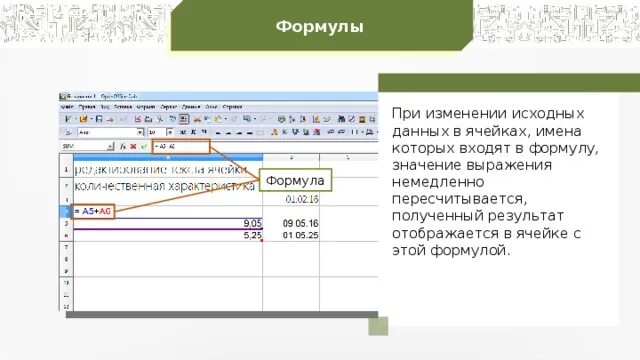
Task: Open the Paste options dropdown arrow
Action: click(226, 119)
